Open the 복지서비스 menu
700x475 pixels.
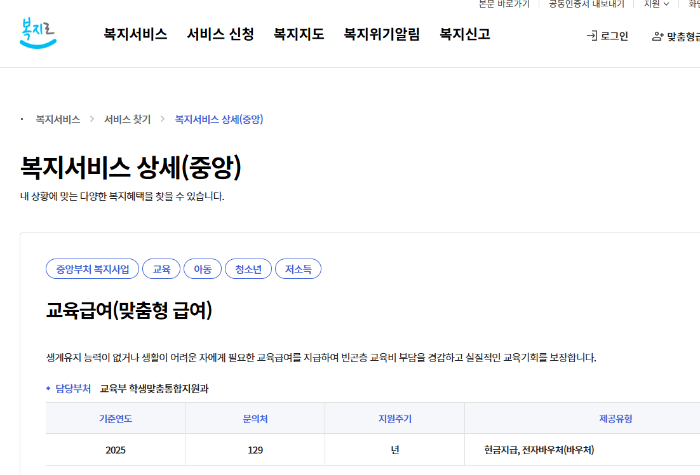tap(135, 34)
